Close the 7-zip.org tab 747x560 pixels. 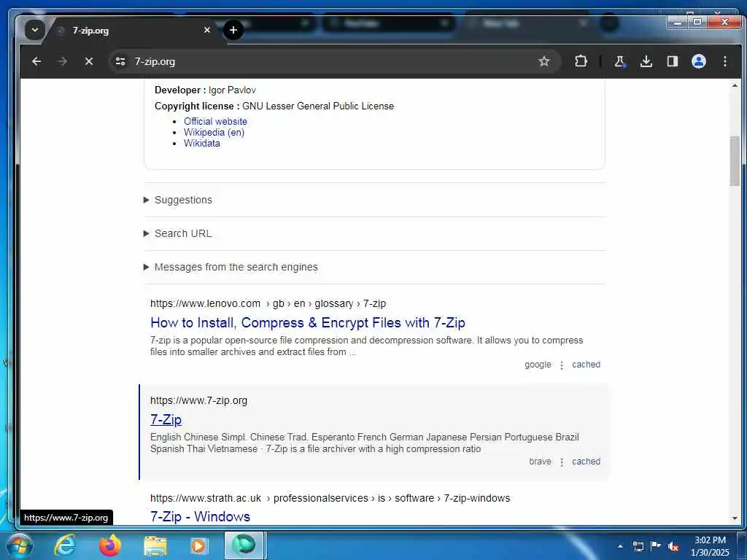(206, 30)
